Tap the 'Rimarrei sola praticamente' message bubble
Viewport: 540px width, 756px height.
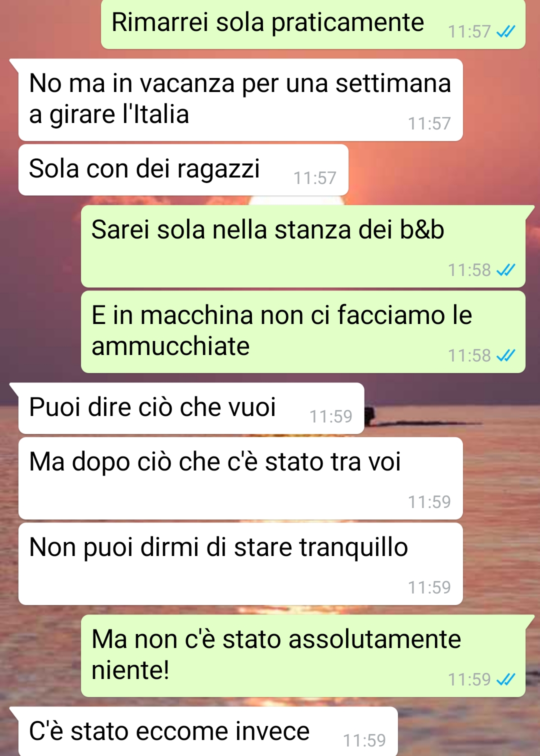coord(313,24)
